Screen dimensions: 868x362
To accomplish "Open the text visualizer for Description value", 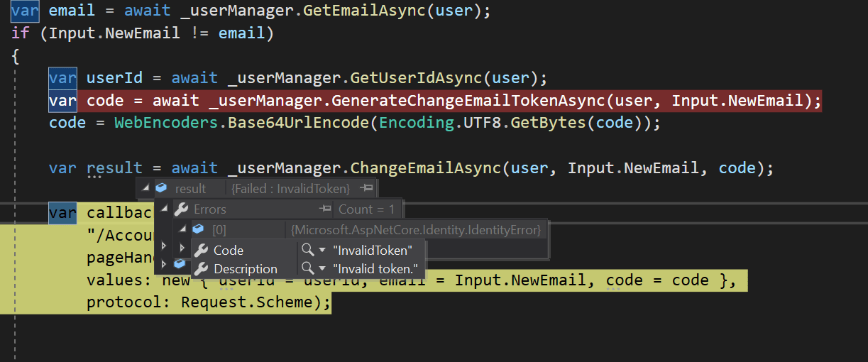I will pos(307,268).
